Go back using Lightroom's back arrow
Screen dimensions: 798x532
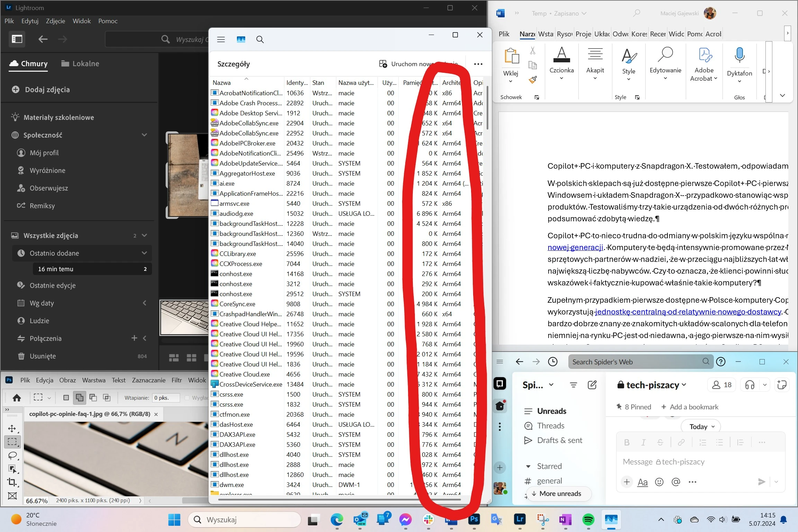(x=43, y=39)
